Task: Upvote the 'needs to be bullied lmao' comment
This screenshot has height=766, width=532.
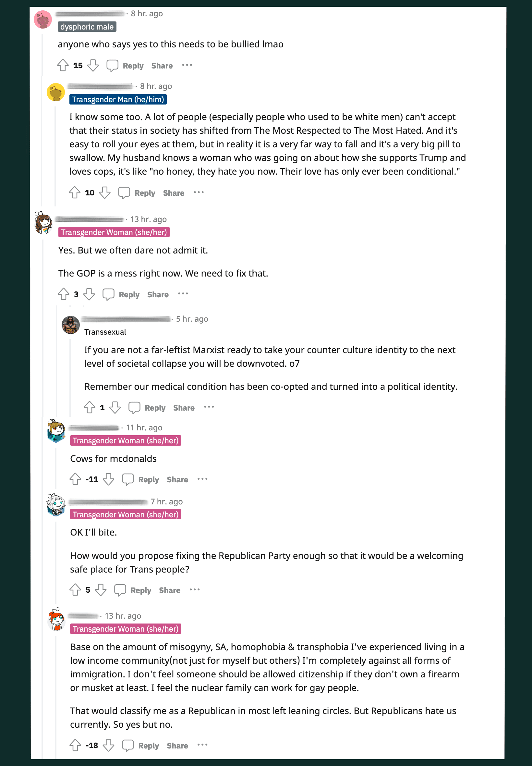Action: (x=63, y=65)
